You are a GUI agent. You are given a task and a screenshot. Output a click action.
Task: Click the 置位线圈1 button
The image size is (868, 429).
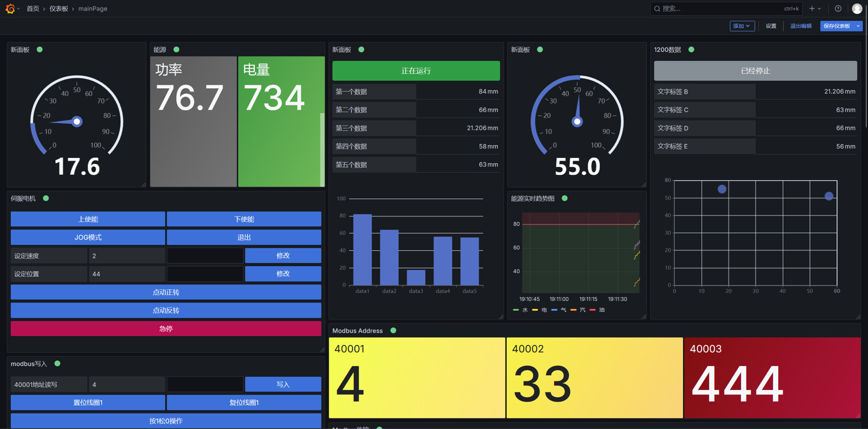[88, 403]
